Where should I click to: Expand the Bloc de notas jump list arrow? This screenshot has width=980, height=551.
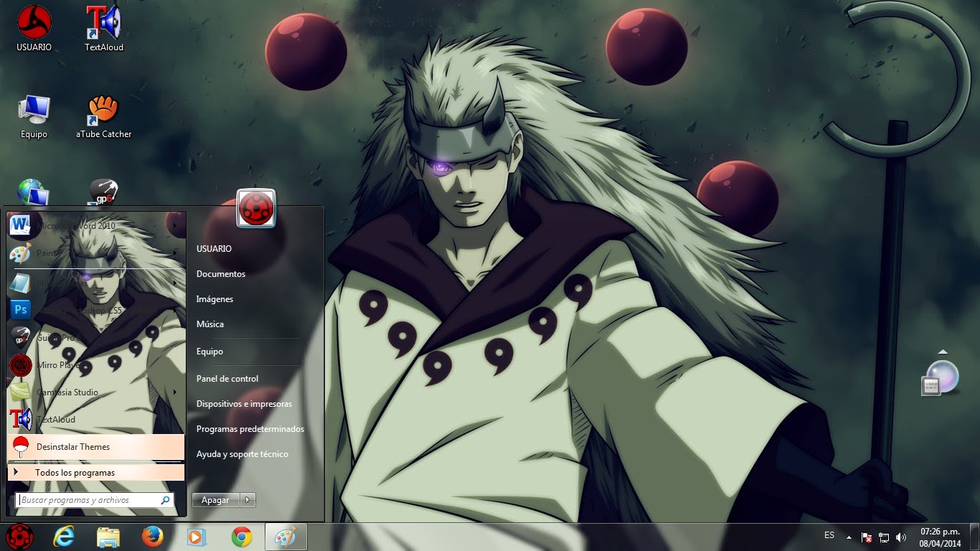pos(175,283)
